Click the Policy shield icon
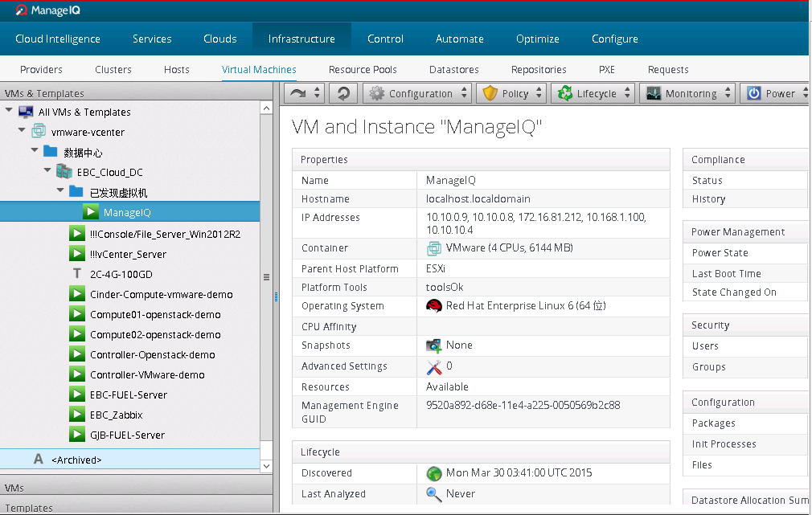 [x=490, y=93]
